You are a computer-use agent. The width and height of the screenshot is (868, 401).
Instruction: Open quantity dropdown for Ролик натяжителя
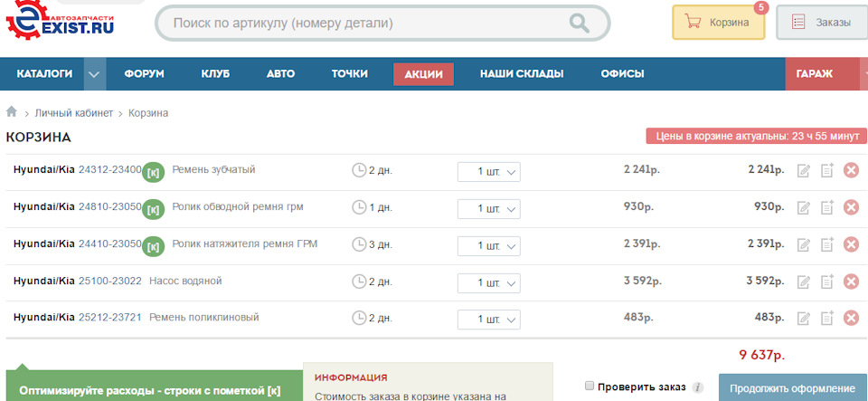[x=489, y=245]
